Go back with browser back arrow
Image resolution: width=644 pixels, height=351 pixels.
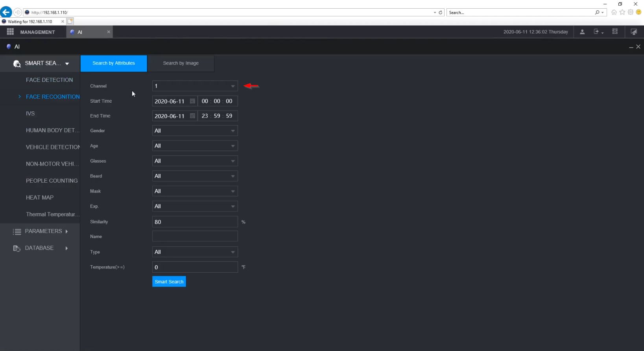[x=6, y=12]
